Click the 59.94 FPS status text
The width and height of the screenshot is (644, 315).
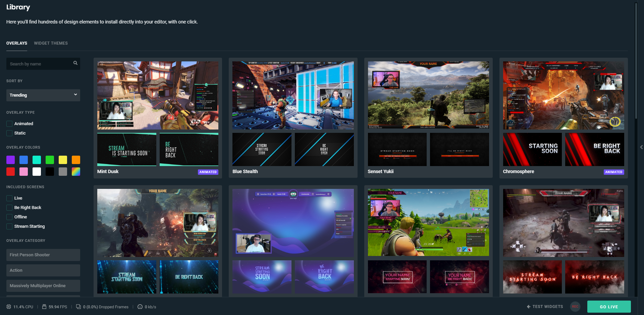[x=58, y=307]
